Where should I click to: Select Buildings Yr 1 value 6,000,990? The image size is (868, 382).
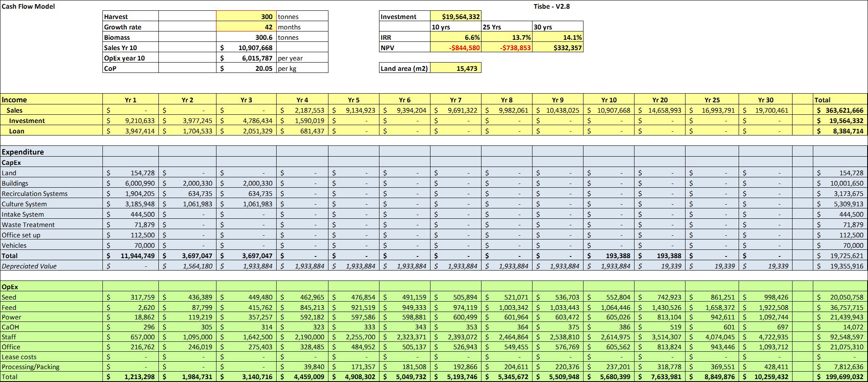(131, 183)
